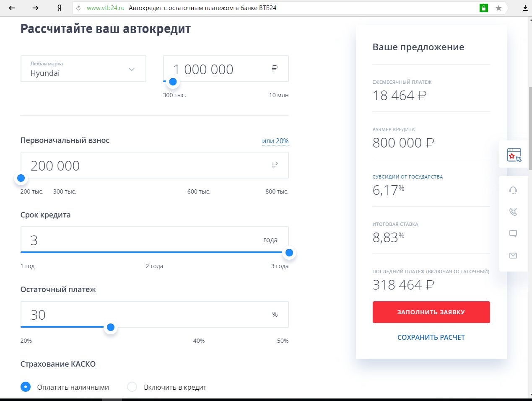Click the browser forward arrow

point(35,8)
